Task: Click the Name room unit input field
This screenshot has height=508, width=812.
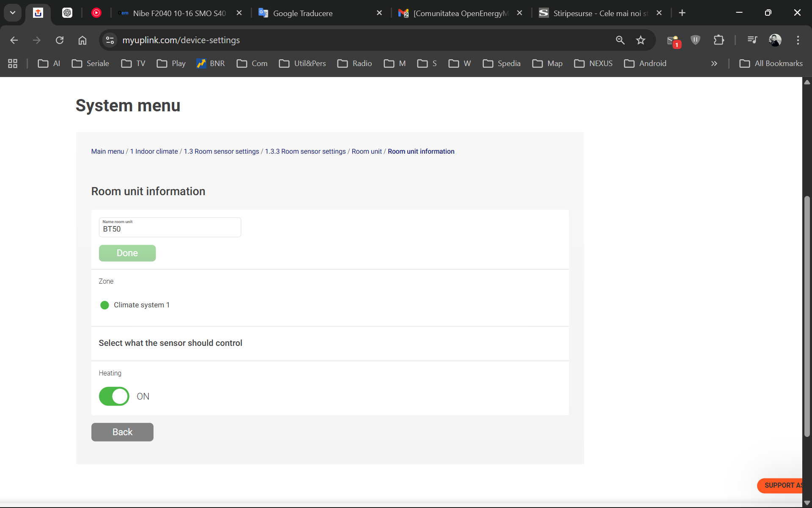Action: 170,229
